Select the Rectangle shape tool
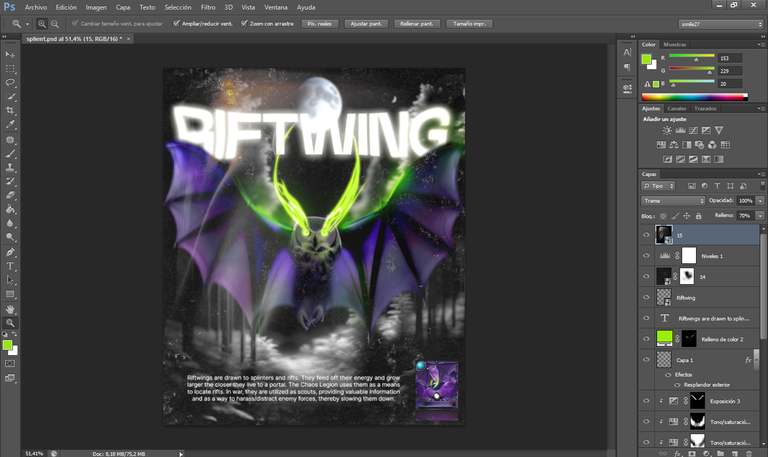This screenshot has height=457, width=768. coord(10,294)
